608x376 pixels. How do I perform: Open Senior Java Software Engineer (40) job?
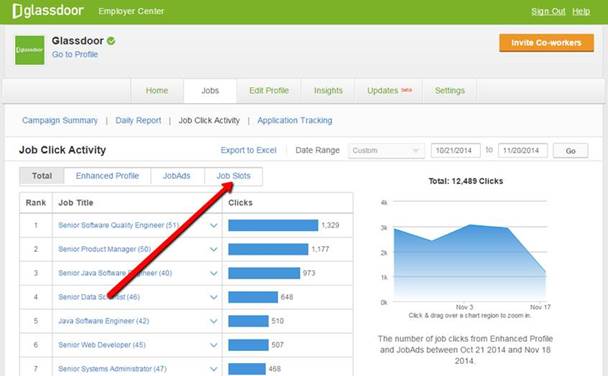115,273
